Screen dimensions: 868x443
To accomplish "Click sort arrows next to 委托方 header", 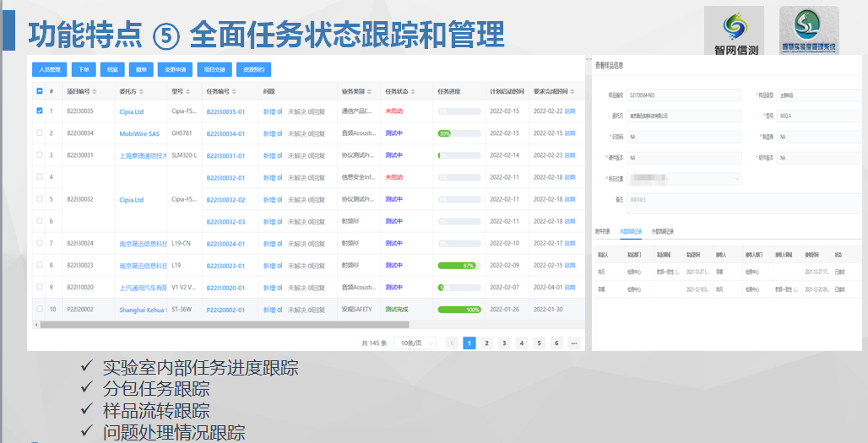I will pyautogui.click(x=141, y=91).
